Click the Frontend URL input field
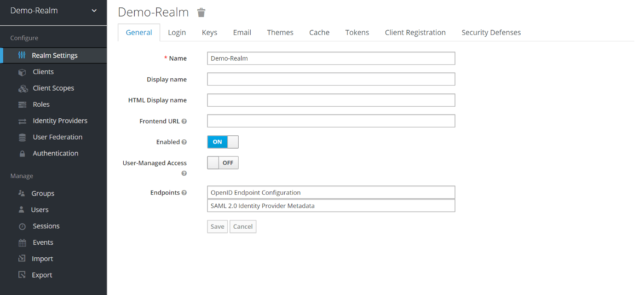 331,121
